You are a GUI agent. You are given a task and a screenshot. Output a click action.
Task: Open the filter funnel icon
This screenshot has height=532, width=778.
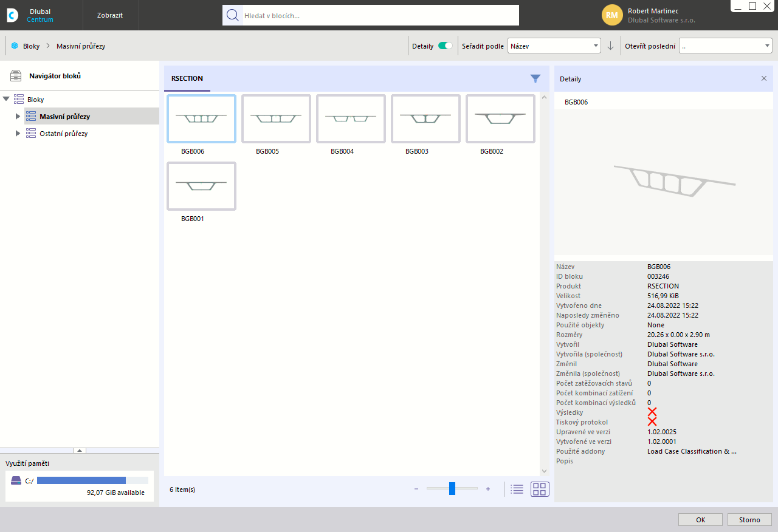pyautogui.click(x=535, y=78)
